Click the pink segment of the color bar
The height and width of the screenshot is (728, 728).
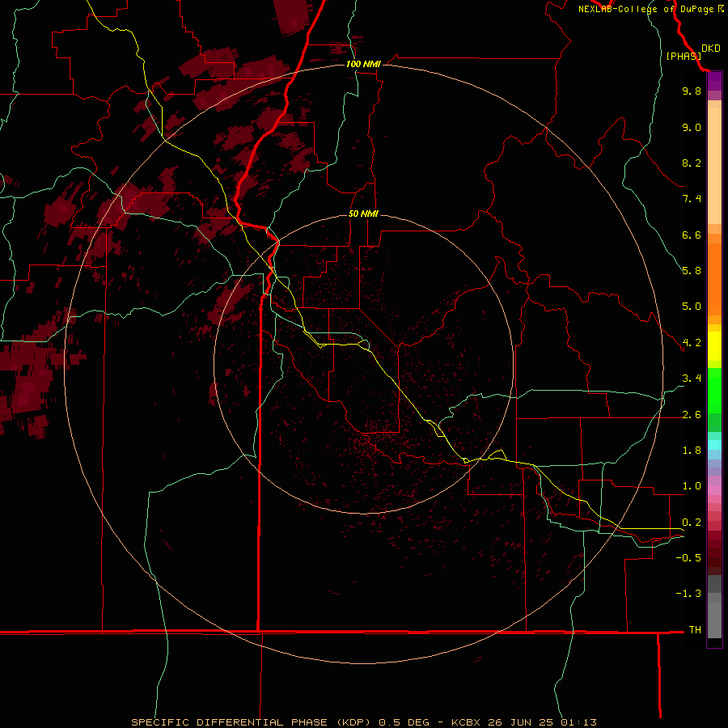click(x=714, y=490)
